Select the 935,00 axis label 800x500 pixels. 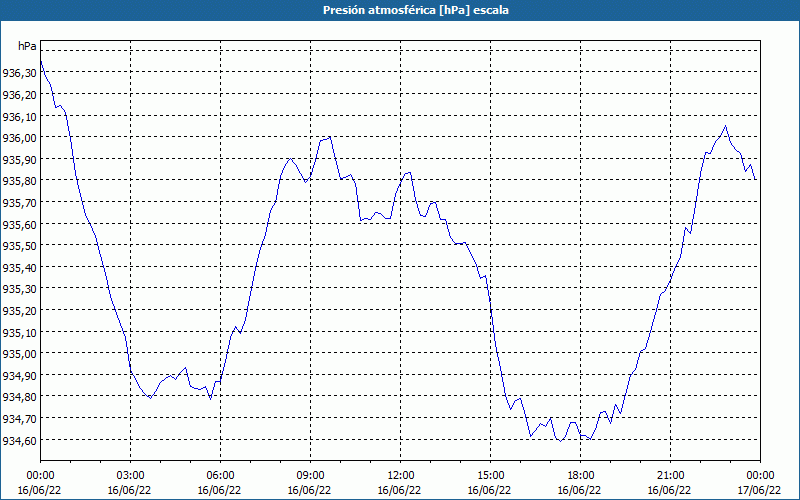click(x=19, y=354)
